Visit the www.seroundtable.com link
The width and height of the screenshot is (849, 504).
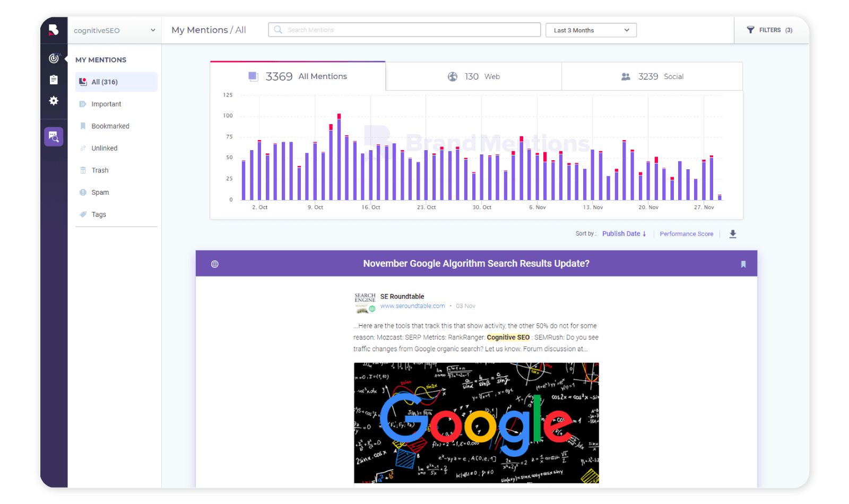(412, 306)
